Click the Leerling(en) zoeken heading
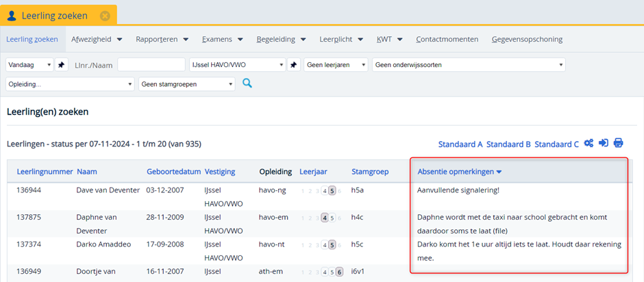Screen dimensions: 644x282 click(48, 112)
